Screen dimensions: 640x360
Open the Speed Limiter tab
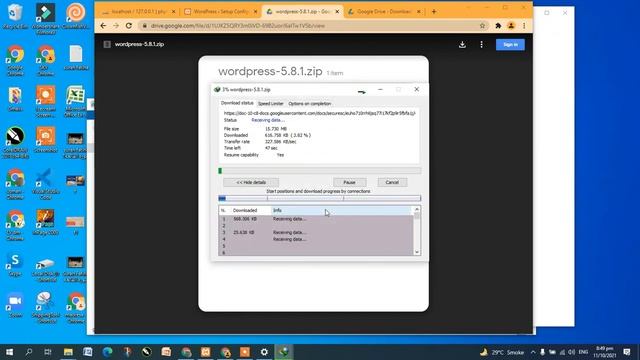pos(271,104)
